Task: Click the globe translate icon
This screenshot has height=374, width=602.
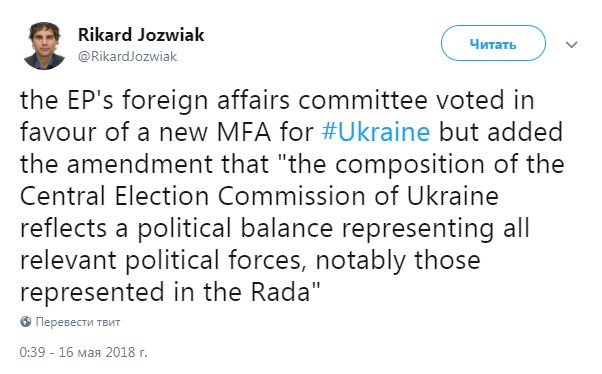Action: coord(25,321)
